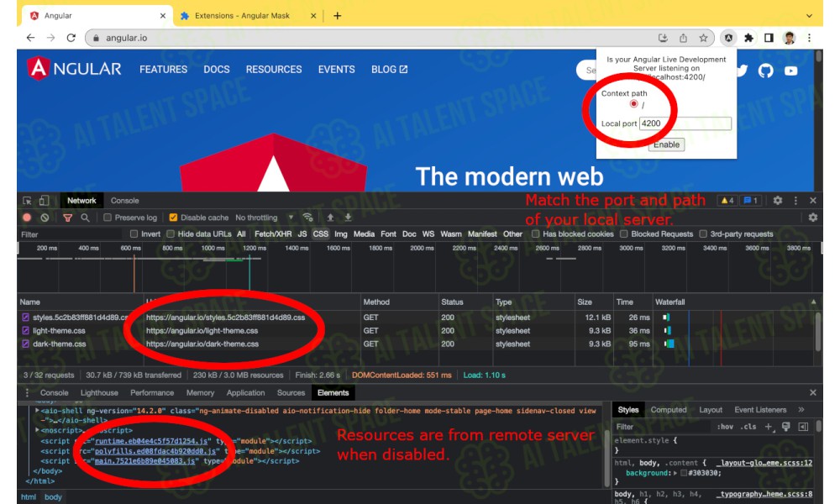Toggle rendering emulations paintbrush icon
The image size is (840, 504).
pos(786,427)
